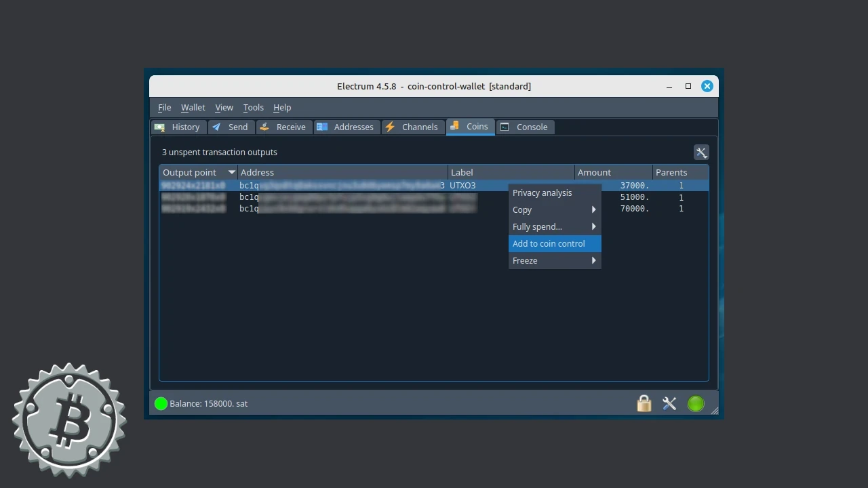
Task: Click the UTXO3 label cell
Action: 462,186
